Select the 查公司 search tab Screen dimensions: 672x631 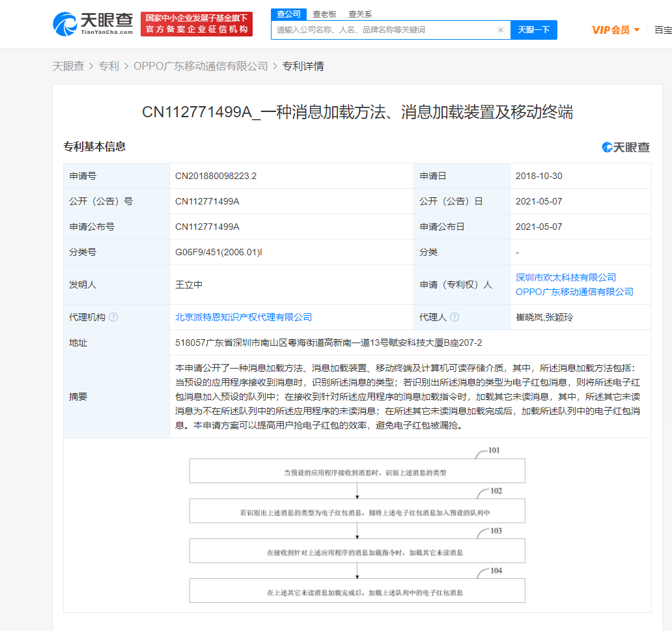click(288, 14)
